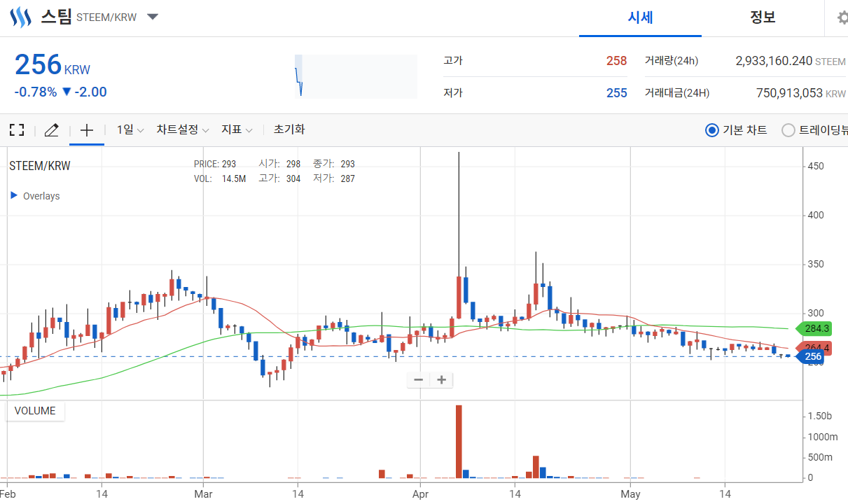
Task: Click the VOLUME panel label
Action: tap(35, 411)
